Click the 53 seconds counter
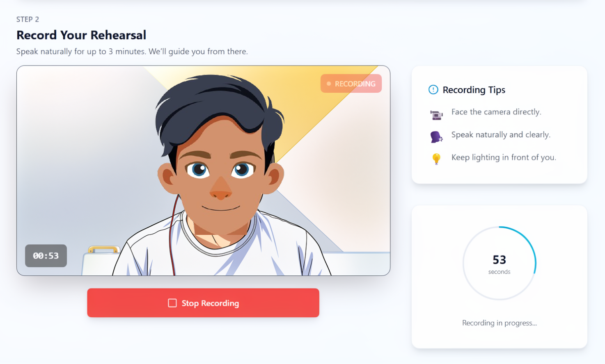605x364 pixels. (500, 264)
